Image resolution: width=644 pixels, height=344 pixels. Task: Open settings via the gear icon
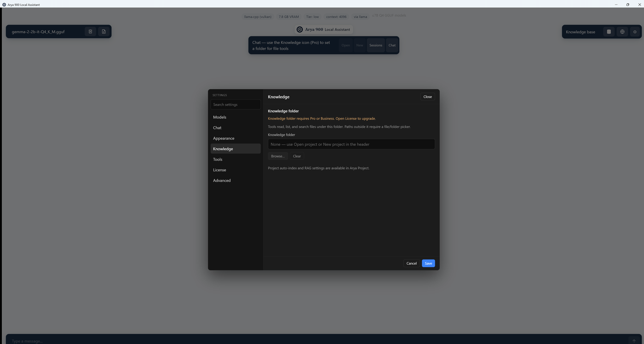pos(635,32)
